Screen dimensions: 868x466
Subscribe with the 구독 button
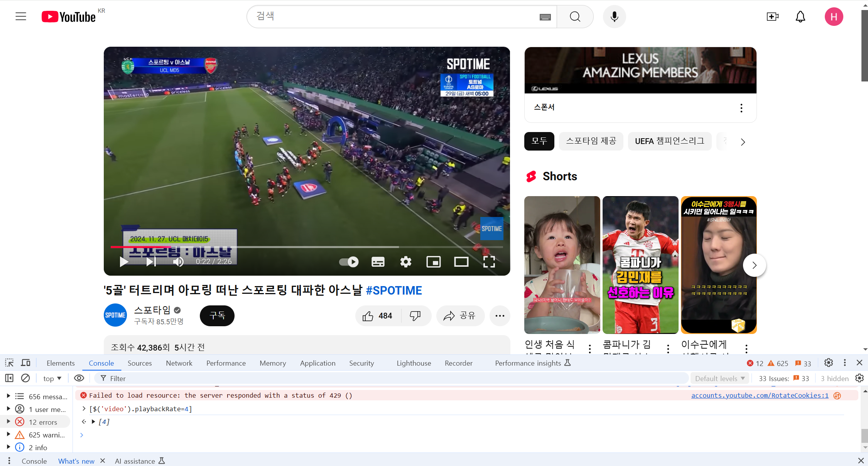click(x=217, y=316)
